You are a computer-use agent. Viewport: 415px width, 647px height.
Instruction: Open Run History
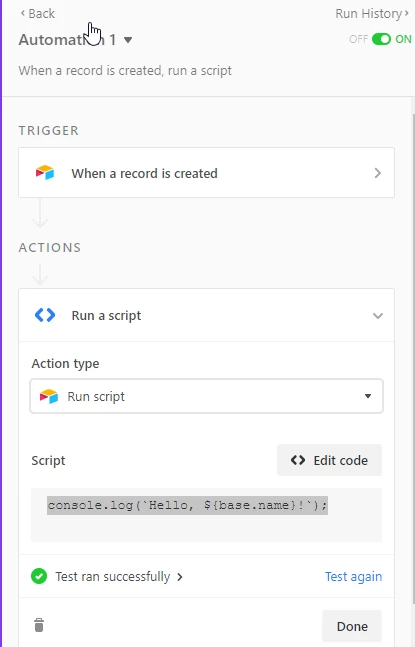click(x=372, y=14)
